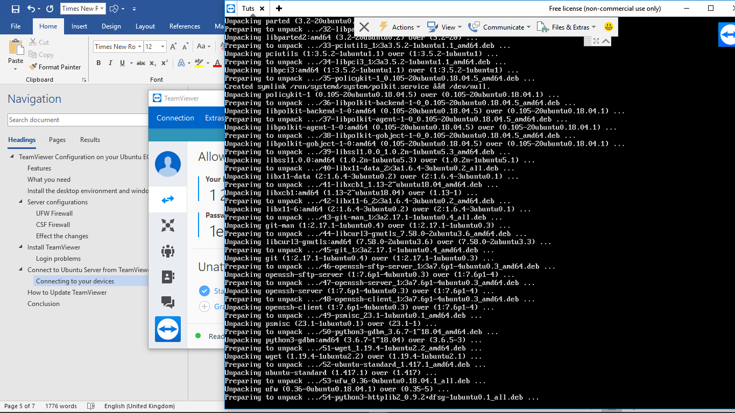
Task: Close the remote session with X icon
Action: click(364, 27)
